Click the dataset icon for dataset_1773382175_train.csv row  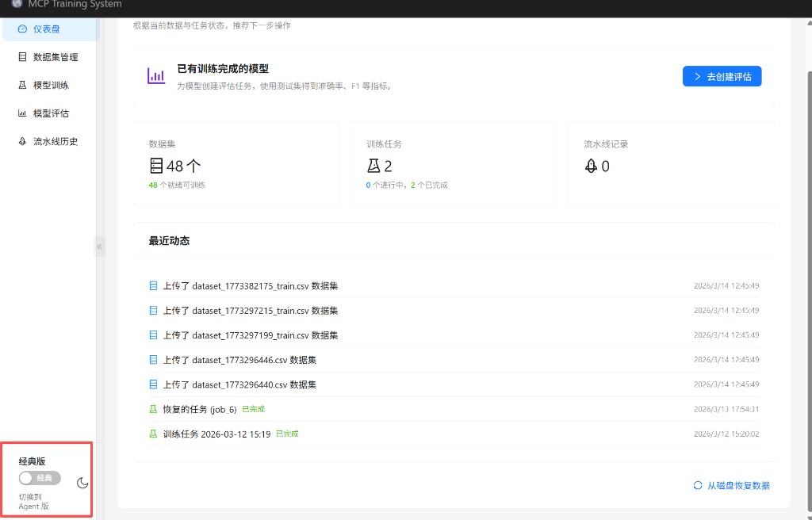pyautogui.click(x=153, y=285)
